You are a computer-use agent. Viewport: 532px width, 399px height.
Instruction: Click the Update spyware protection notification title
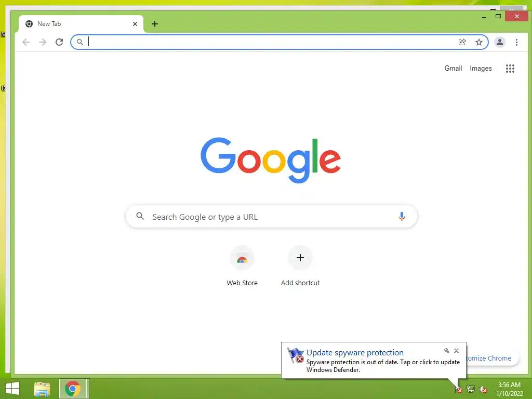[355, 353]
